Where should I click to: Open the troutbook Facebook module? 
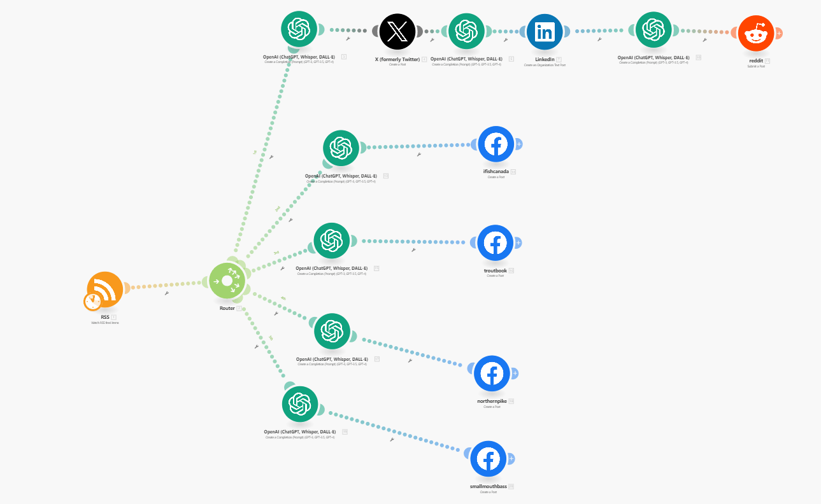pos(495,243)
